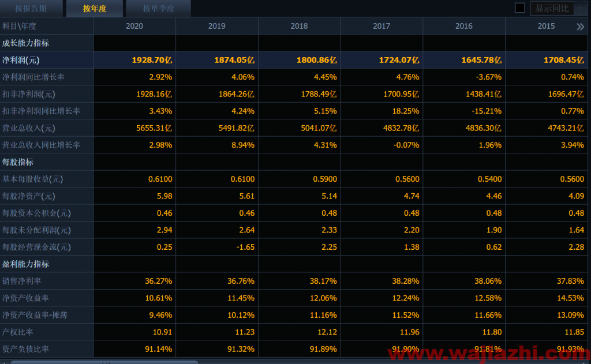Select the 2016 column header
The height and width of the screenshot is (364, 591).
click(x=463, y=26)
